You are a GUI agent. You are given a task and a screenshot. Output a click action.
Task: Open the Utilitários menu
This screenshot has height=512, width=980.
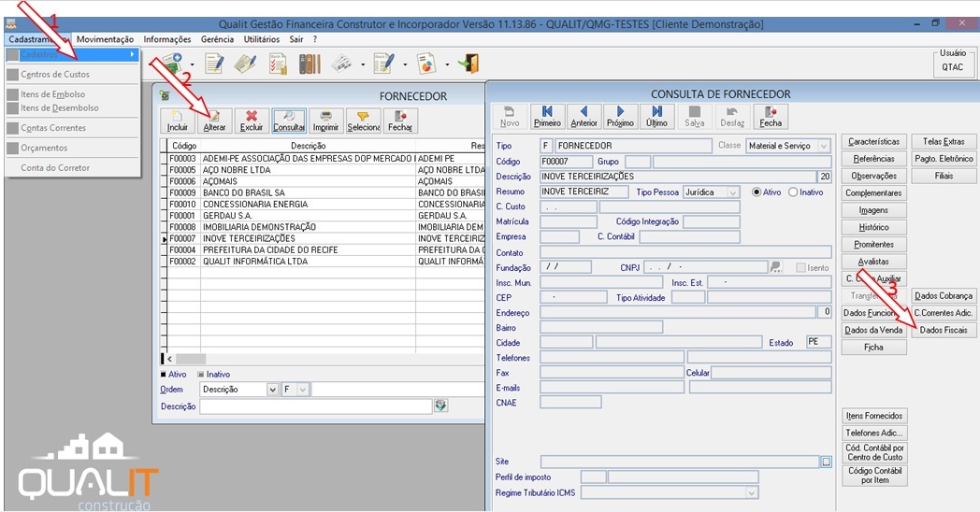(x=262, y=38)
